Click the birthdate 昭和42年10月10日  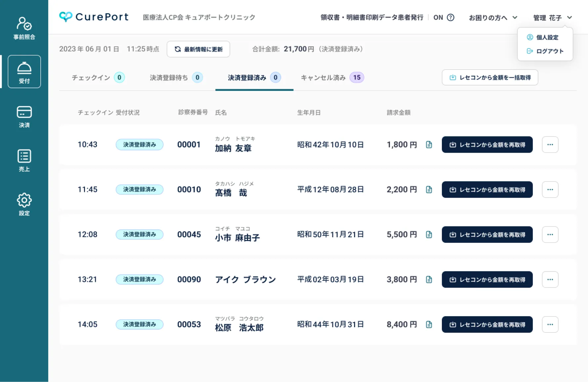pyautogui.click(x=330, y=145)
